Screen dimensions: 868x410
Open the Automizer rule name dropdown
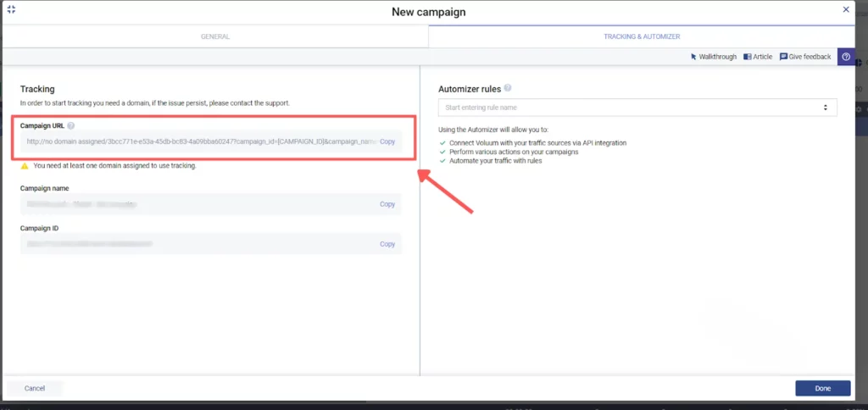coord(637,108)
